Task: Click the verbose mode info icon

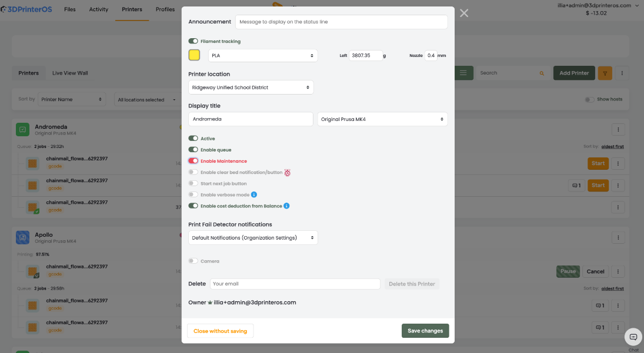Action: 254,194
